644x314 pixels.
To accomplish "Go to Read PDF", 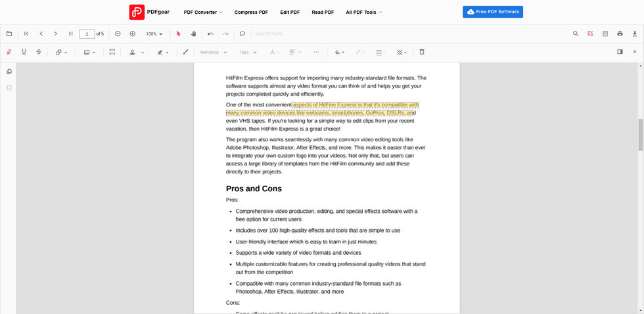I will coord(323,12).
